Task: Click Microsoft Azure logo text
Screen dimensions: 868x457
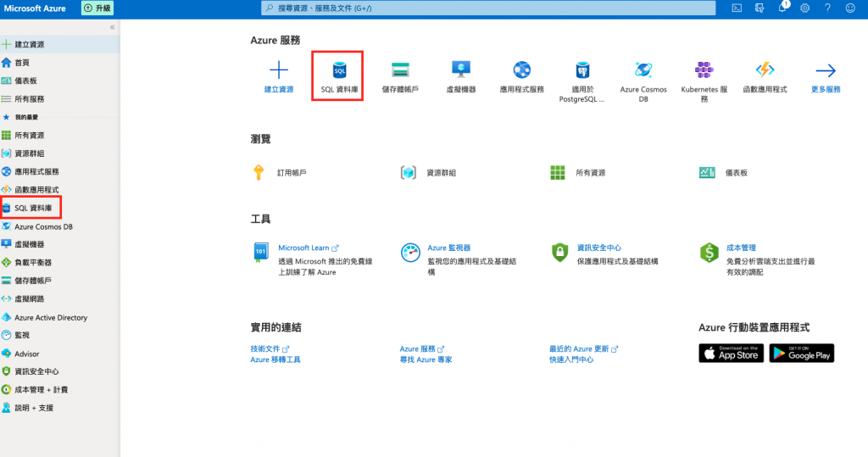Action: [35, 8]
